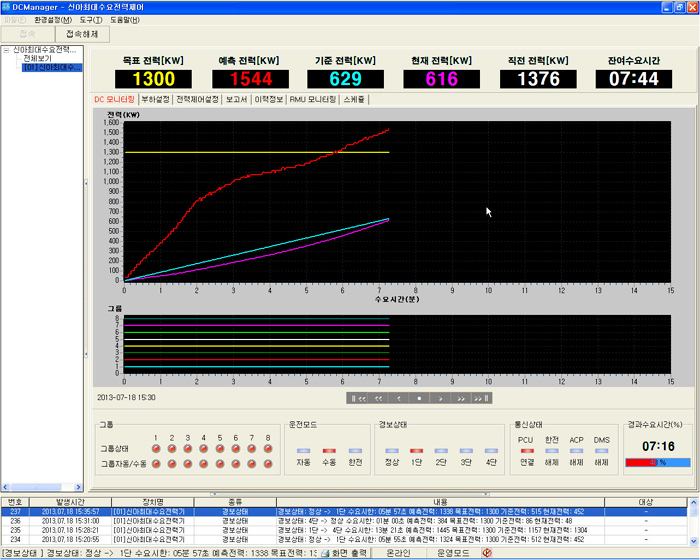Select 자동 operation mode indicator
Viewport: 700px width, 560px height.
pyautogui.click(x=303, y=450)
